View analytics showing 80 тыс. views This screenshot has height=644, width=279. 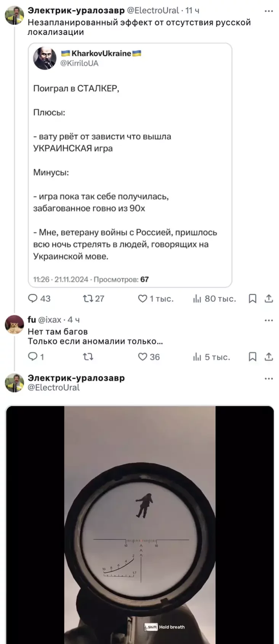[x=214, y=298]
